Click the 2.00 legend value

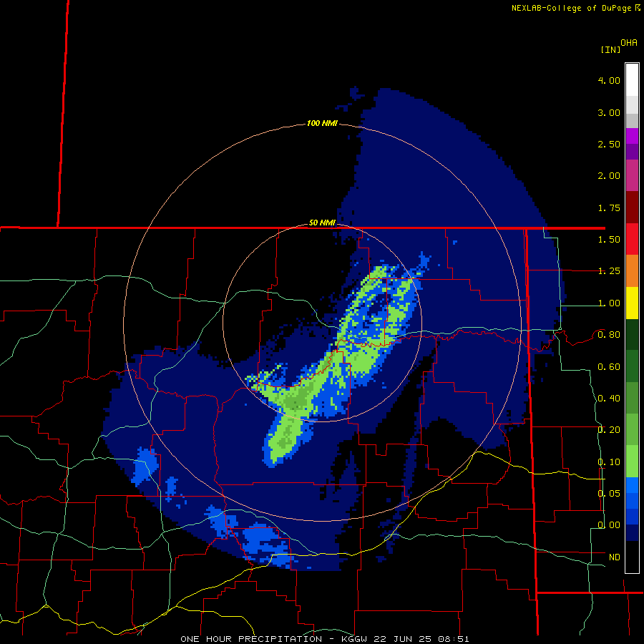pos(609,176)
